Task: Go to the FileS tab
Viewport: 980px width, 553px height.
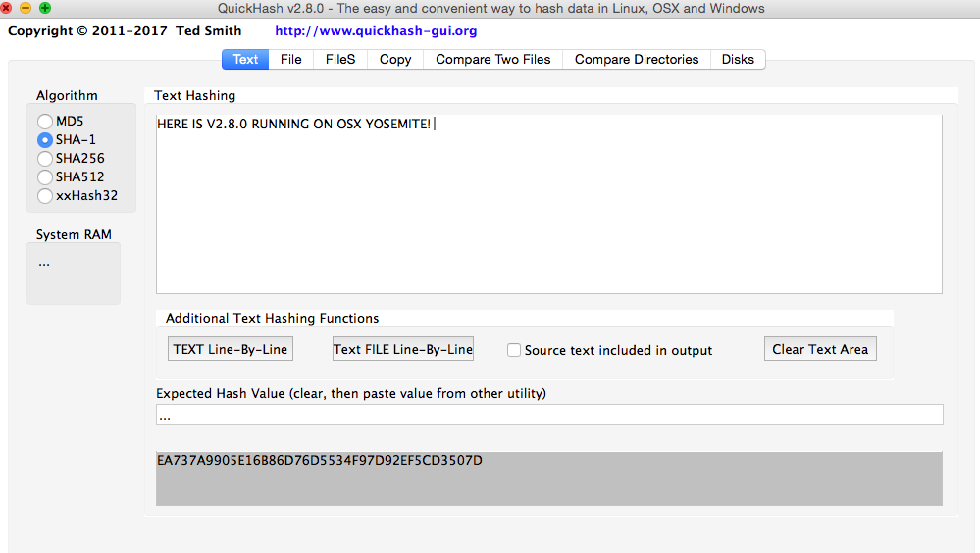Action: pyautogui.click(x=340, y=59)
